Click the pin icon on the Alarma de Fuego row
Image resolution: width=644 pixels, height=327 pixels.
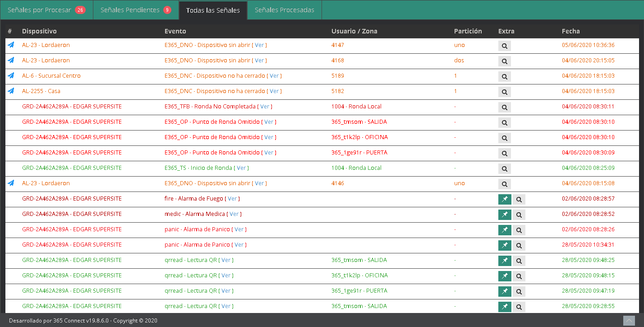[505, 199]
